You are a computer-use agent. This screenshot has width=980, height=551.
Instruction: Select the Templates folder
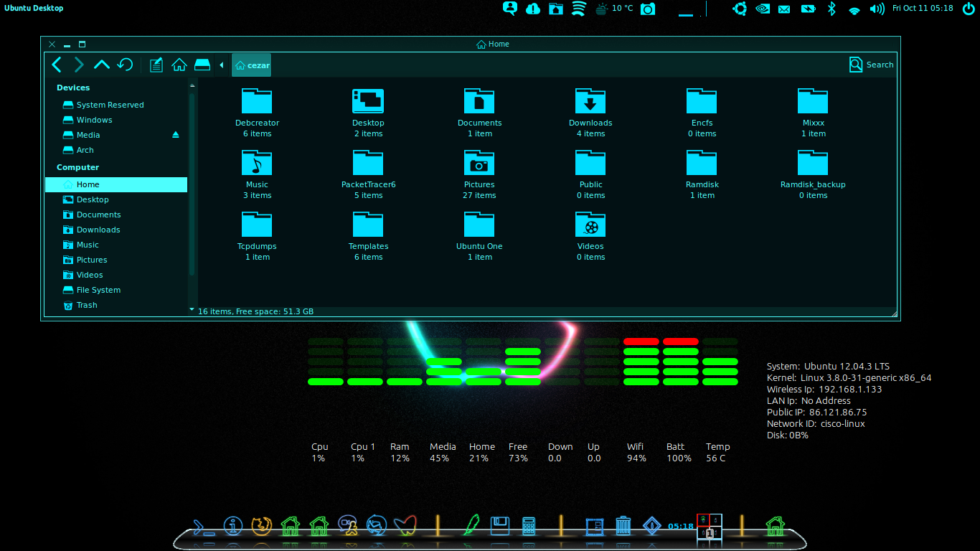click(x=368, y=236)
